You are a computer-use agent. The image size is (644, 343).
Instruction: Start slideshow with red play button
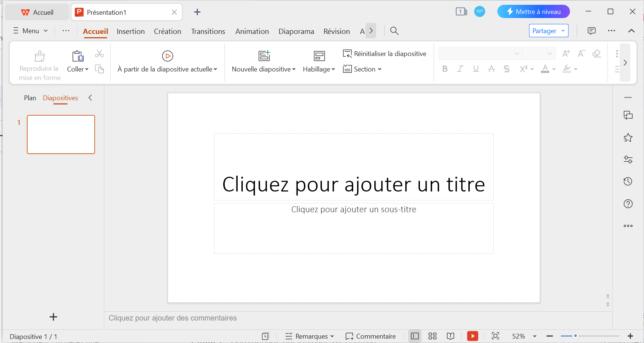click(x=472, y=336)
